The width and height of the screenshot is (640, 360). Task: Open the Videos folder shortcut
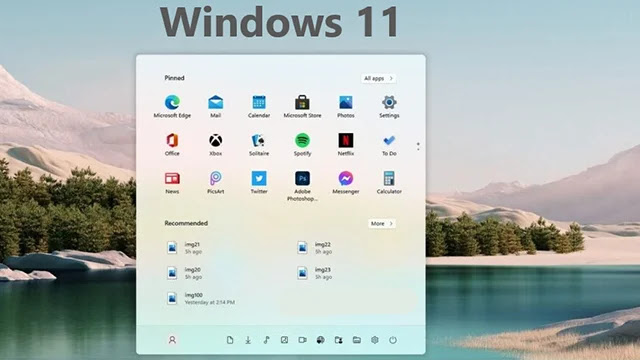[x=302, y=340]
